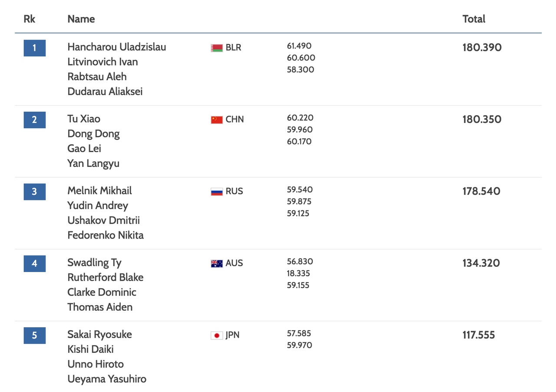
Task: Select the rank 5 badge
Action: coord(35,336)
